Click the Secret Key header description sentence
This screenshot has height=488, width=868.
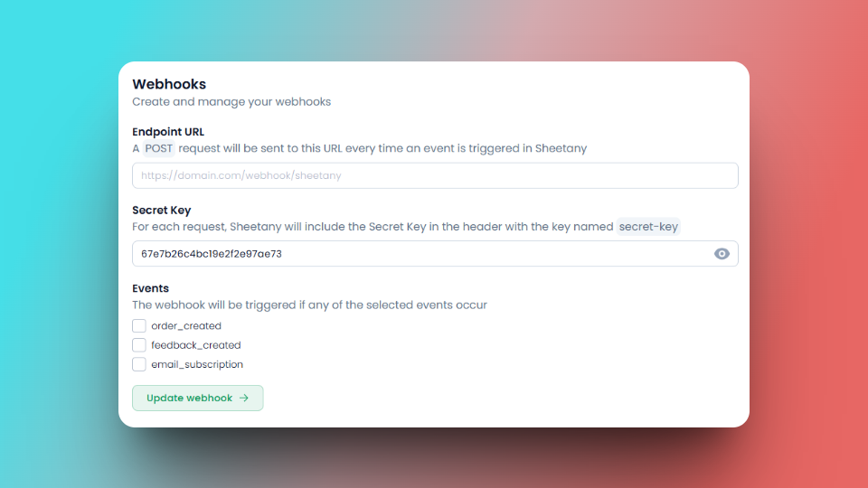(373, 227)
